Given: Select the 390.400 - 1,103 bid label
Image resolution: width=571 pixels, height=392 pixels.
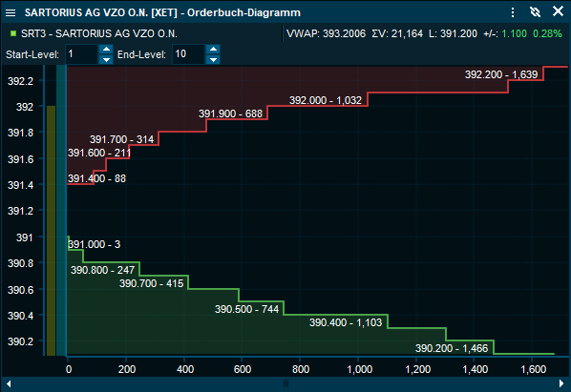Looking at the screenshot, I should 346,322.
